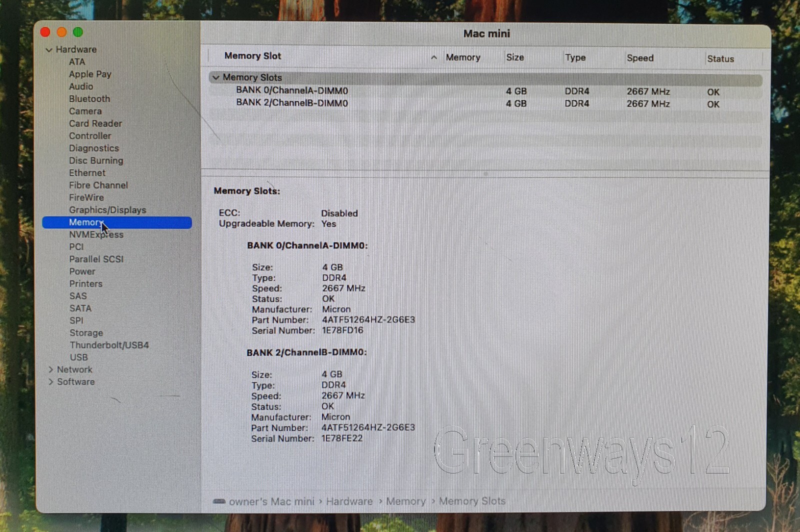Viewport: 800px width, 532px height.
Task: Click the green zoom window button
Action: [x=78, y=32]
